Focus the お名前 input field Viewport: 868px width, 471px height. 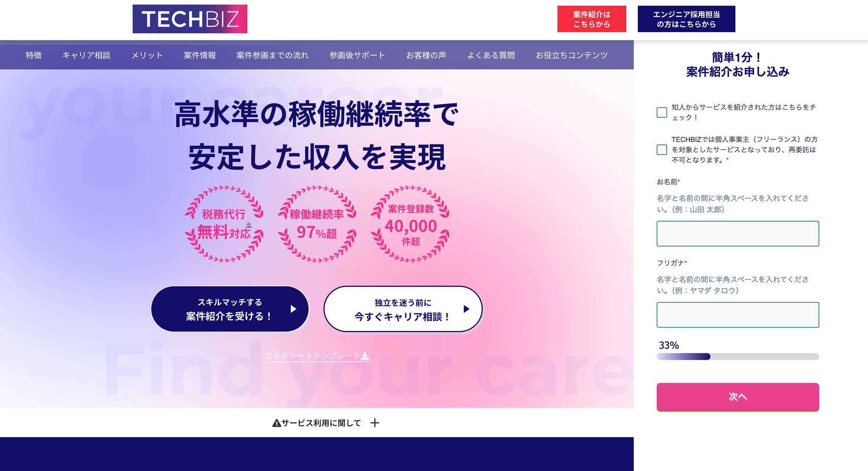[738, 233]
